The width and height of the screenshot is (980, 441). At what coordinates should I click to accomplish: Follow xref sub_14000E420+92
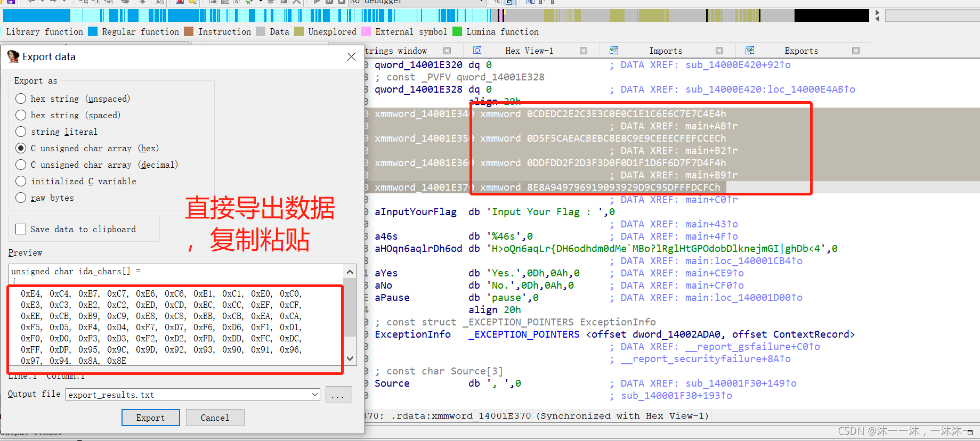738,64
